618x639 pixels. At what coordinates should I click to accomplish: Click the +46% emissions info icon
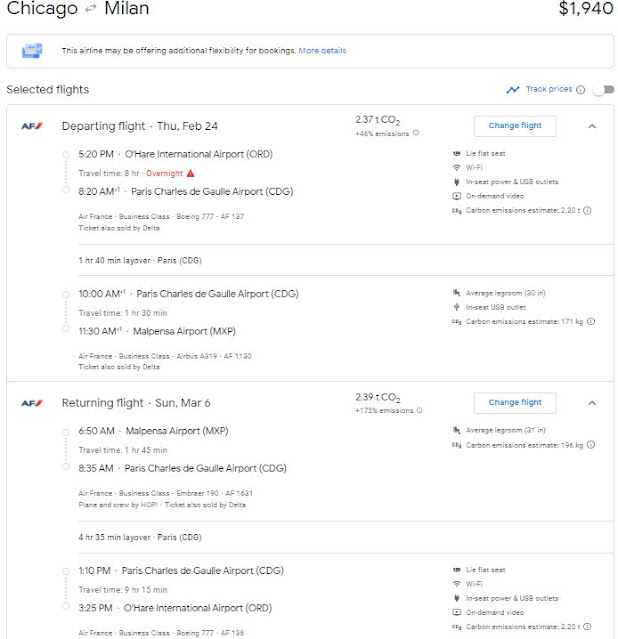[x=416, y=133]
